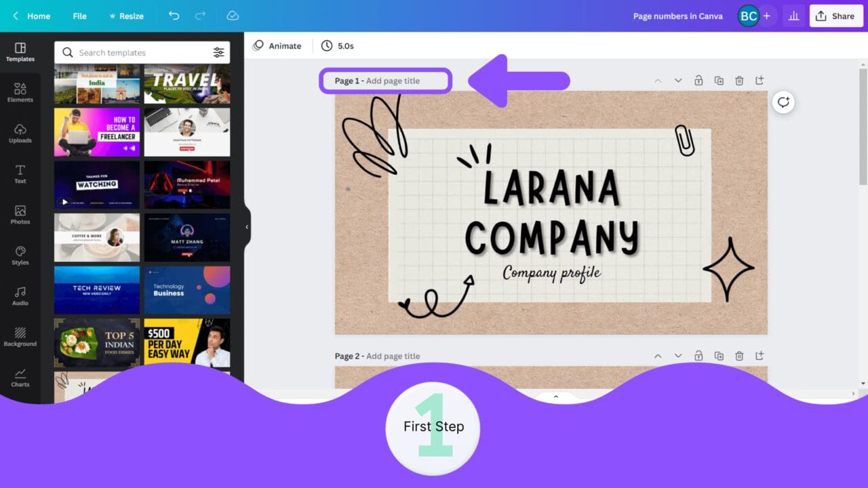Delete Page 1 with the trash icon
The height and width of the screenshot is (488, 868).
coord(739,80)
